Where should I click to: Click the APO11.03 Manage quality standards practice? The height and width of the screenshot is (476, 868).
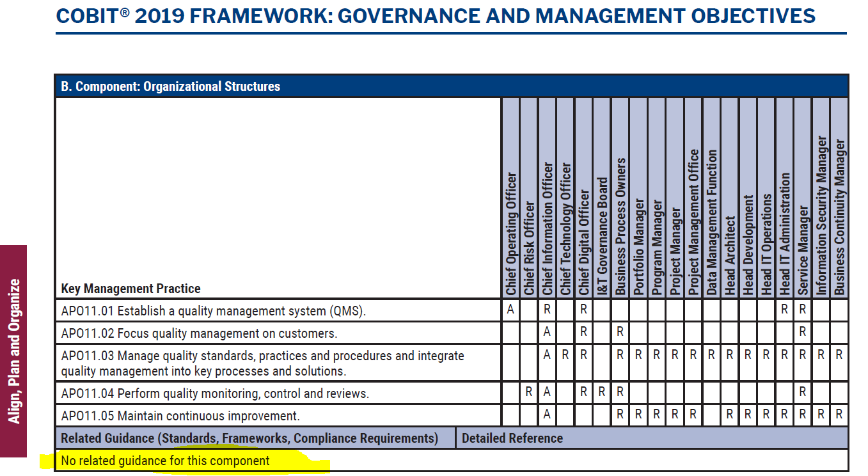coord(262,363)
